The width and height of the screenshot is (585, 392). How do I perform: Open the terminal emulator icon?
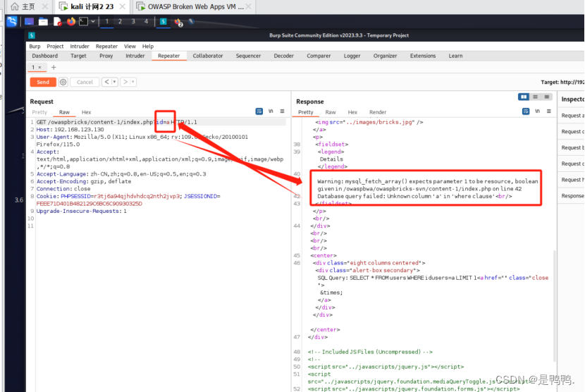click(84, 21)
